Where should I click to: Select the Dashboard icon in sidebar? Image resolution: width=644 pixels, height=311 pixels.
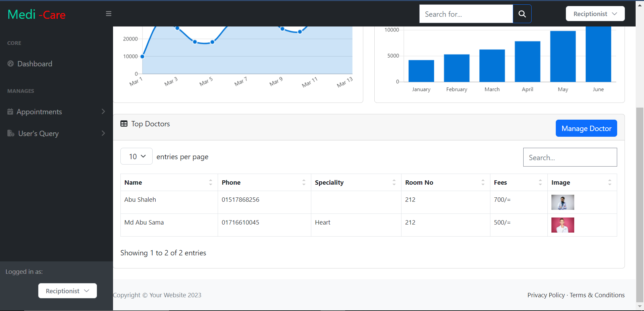tap(10, 64)
